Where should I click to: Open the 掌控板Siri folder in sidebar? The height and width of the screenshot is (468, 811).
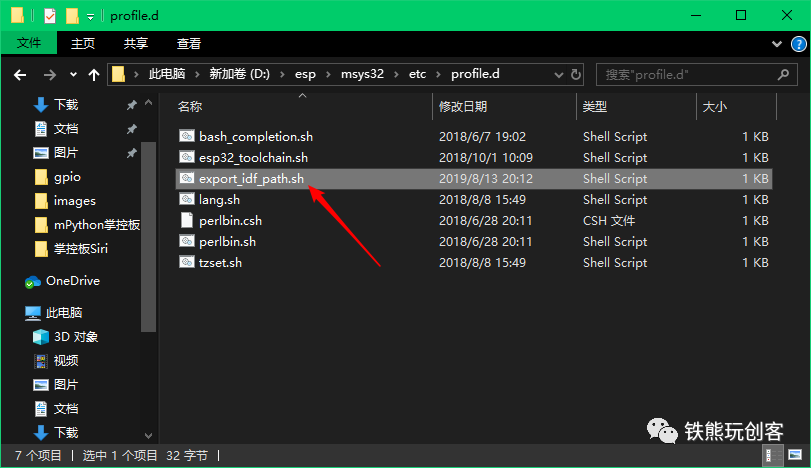[81, 249]
